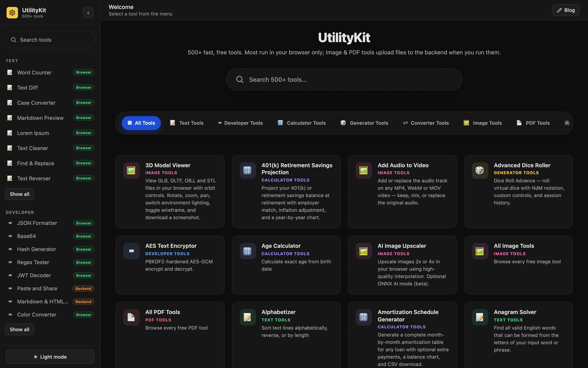
Task: Open Text Cleaner from the sidebar
Action: click(x=50, y=148)
